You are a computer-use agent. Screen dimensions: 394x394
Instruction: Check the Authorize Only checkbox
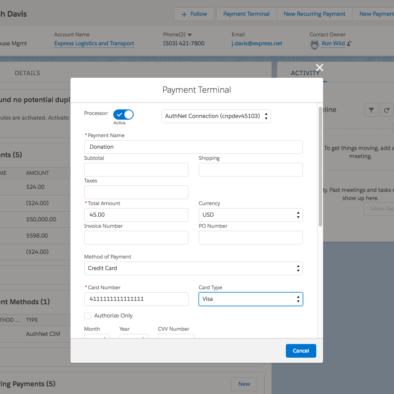point(87,316)
